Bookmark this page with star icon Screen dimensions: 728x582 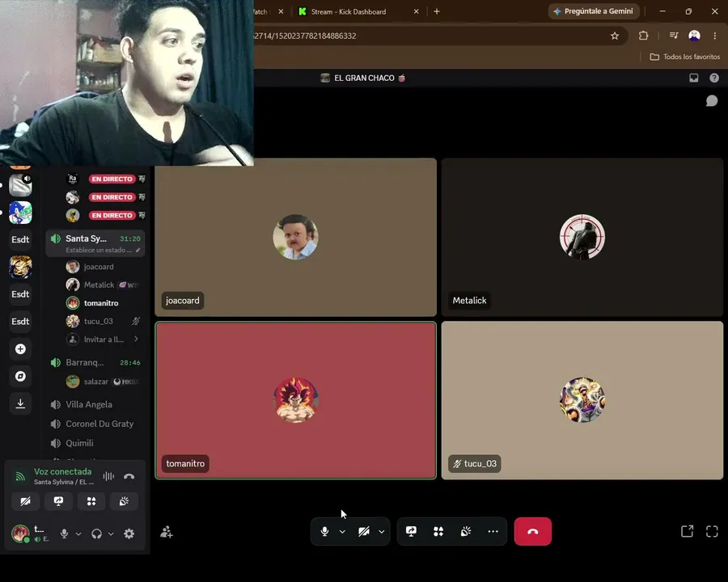(x=615, y=36)
